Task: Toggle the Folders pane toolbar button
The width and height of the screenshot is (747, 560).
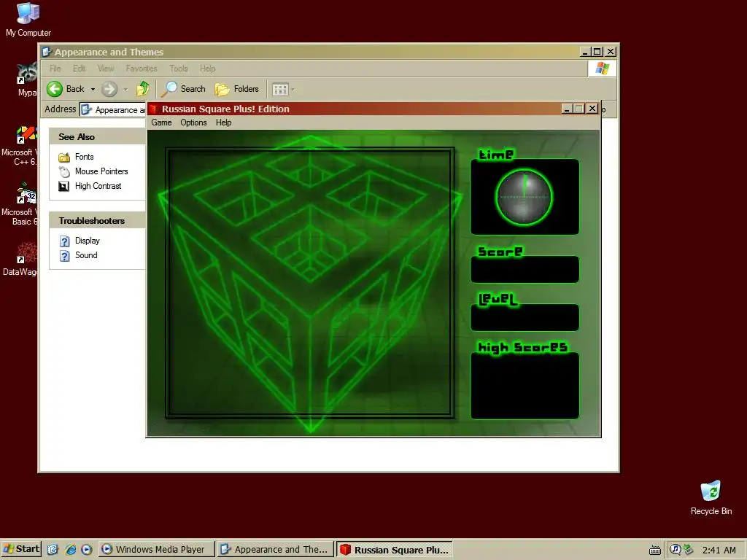Action: (237, 88)
